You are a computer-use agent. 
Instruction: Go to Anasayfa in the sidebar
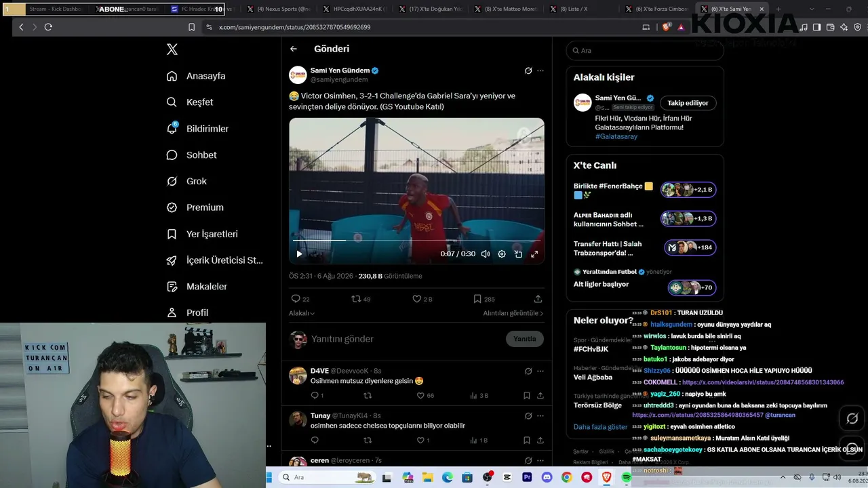196,76
